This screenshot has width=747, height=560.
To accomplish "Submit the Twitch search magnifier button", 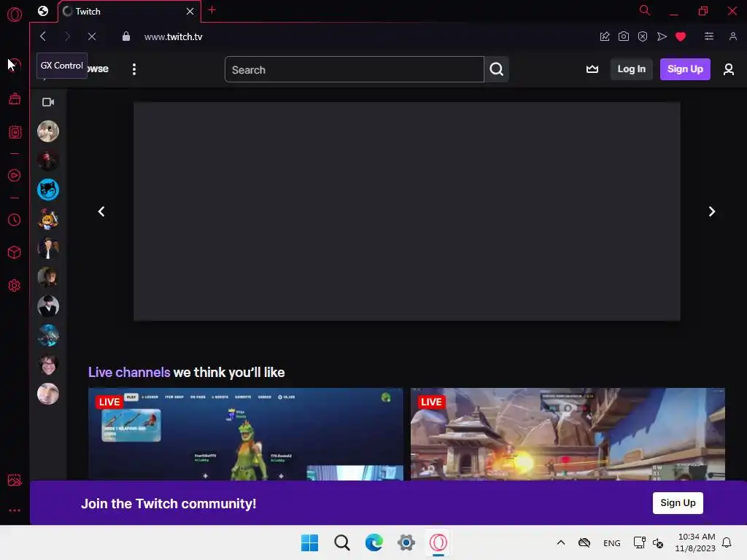I will click(496, 69).
